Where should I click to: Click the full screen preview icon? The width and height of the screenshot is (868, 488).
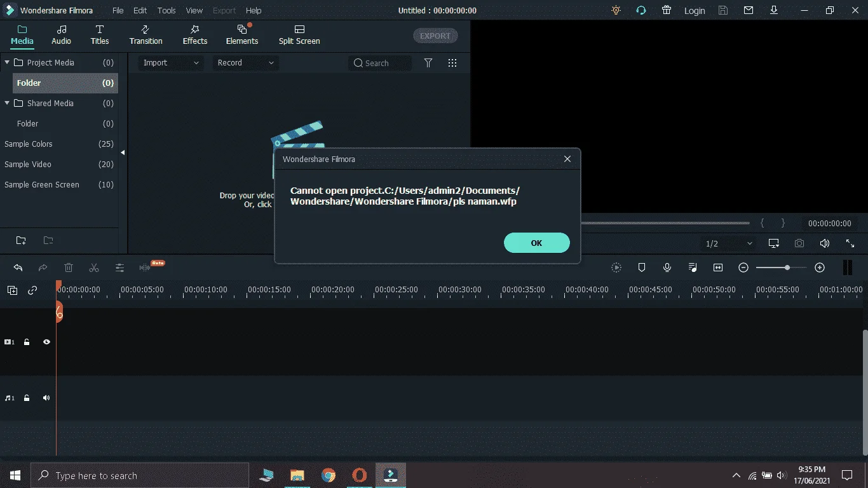pyautogui.click(x=850, y=243)
